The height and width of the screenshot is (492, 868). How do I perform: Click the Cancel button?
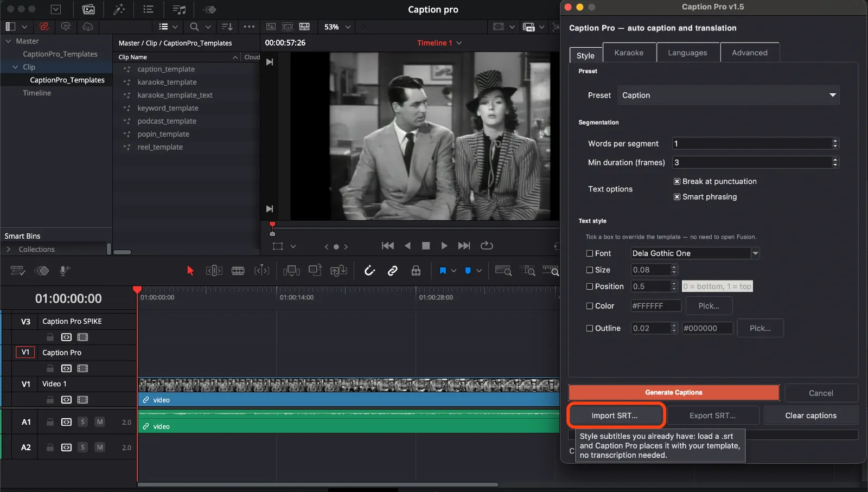(x=821, y=393)
